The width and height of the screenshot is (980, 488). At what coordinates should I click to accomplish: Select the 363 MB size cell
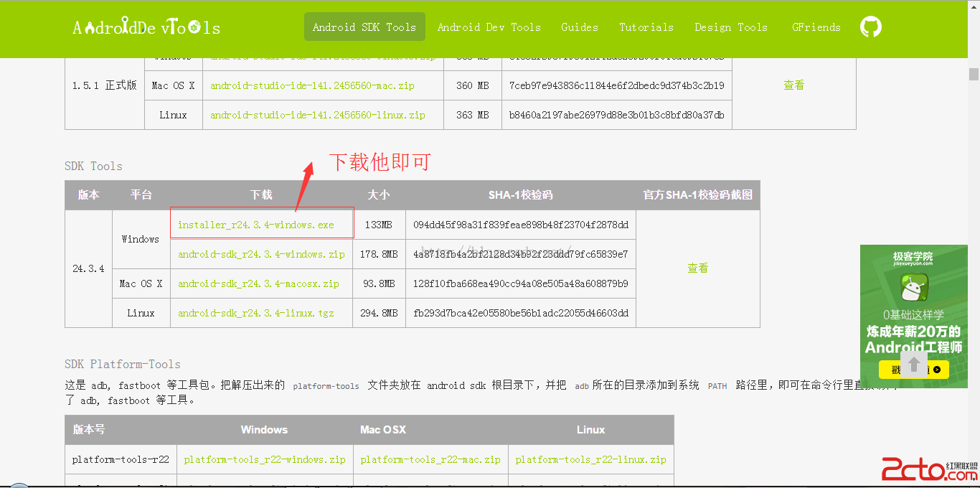(473, 115)
